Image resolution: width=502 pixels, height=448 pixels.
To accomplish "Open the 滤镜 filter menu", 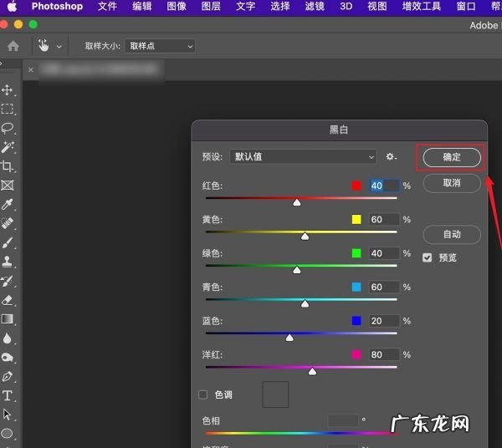I will pyautogui.click(x=314, y=7).
